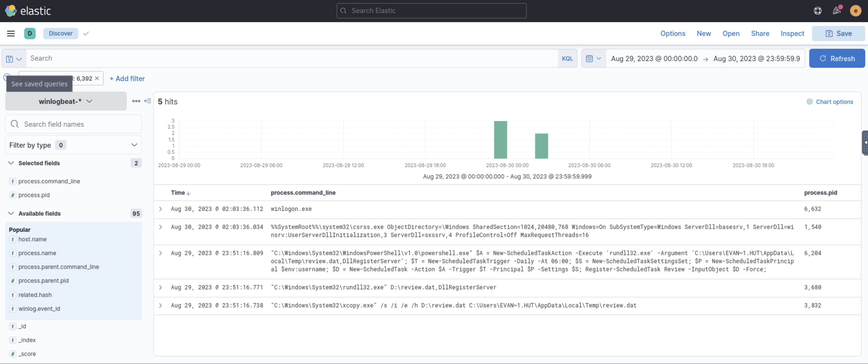868x364 pixels.
Task: Collapse the Selected fields section
Action: 11,163
